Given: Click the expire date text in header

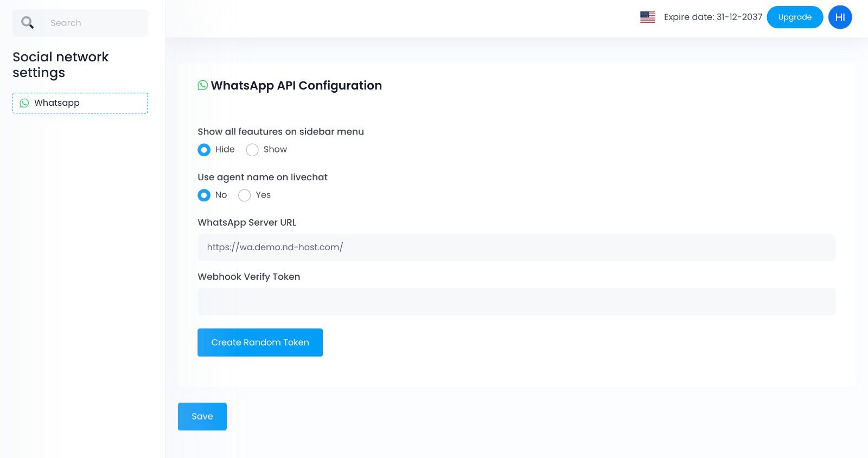Looking at the screenshot, I should point(713,17).
